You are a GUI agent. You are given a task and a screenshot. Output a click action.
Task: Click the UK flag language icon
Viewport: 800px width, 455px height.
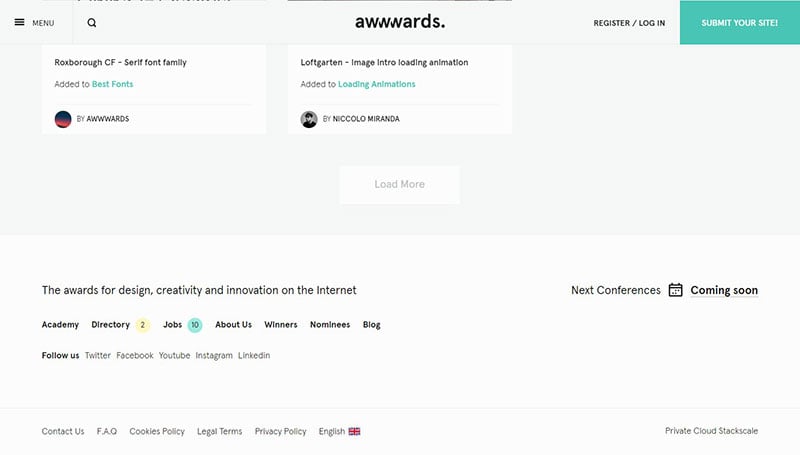[x=355, y=432]
